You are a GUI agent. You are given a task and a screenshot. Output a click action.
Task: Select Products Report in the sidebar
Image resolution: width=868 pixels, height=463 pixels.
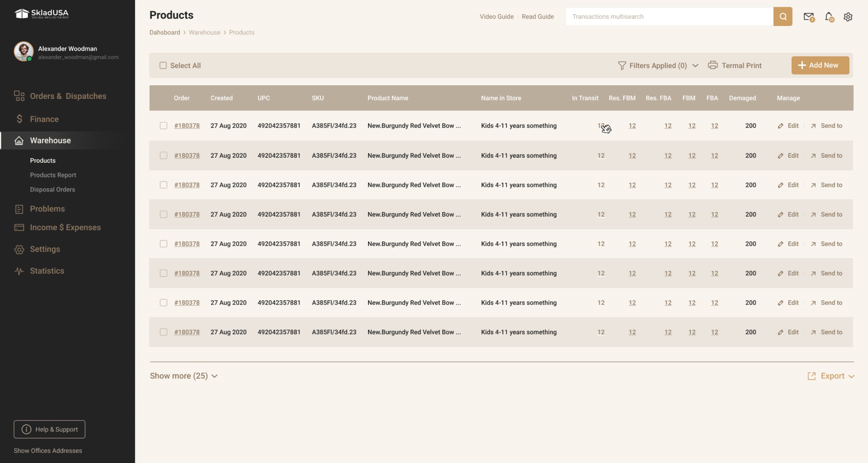(53, 175)
